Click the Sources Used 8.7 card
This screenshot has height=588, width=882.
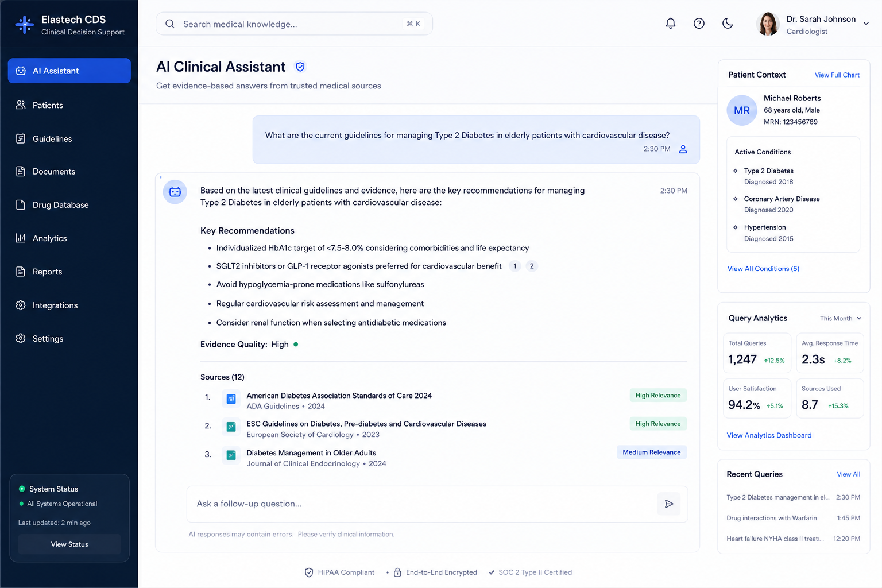[x=830, y=399]
